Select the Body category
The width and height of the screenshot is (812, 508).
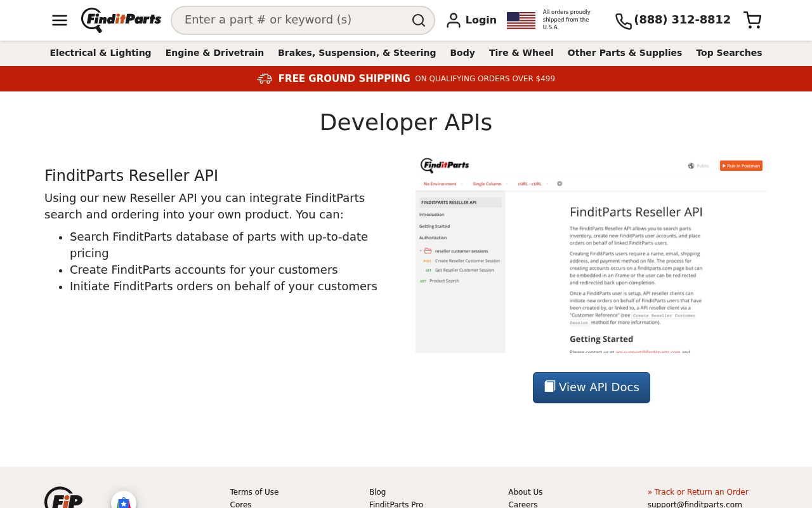tap(462, 53)
